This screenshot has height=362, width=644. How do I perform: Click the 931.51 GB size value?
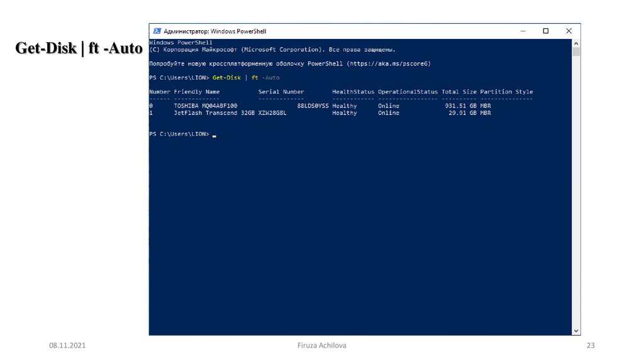pos(461,106)
